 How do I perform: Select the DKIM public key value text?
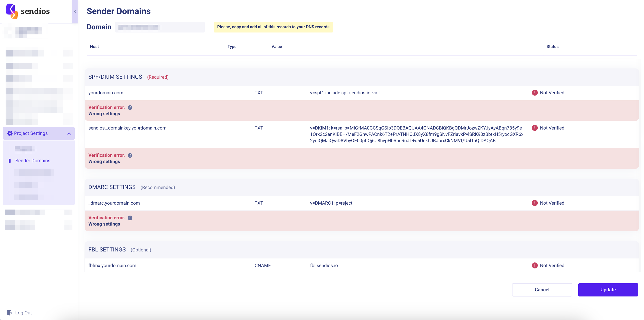tap(416, 134)
